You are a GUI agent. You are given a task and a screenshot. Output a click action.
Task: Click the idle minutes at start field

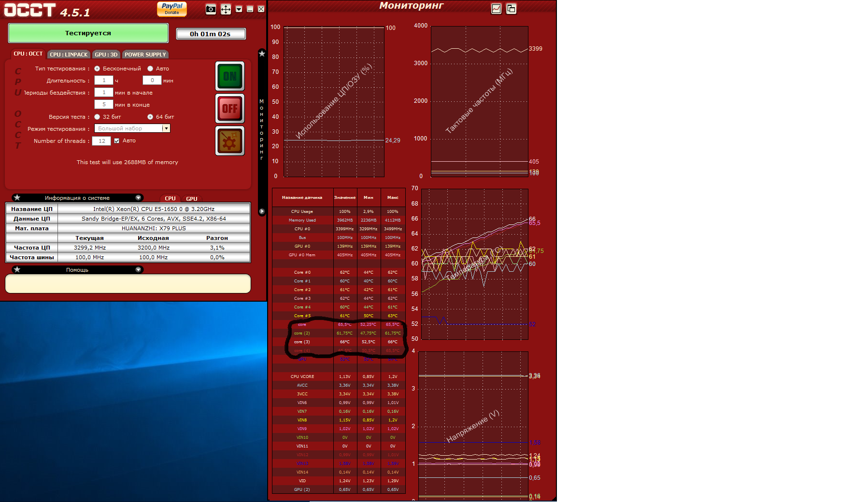[104, 92]
